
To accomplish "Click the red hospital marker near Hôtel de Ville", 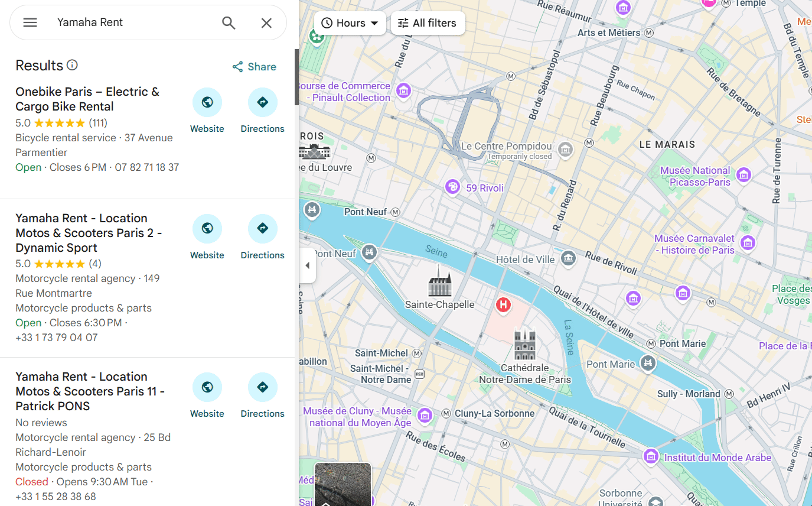I will pyautogui.click(x=503, y=304).
